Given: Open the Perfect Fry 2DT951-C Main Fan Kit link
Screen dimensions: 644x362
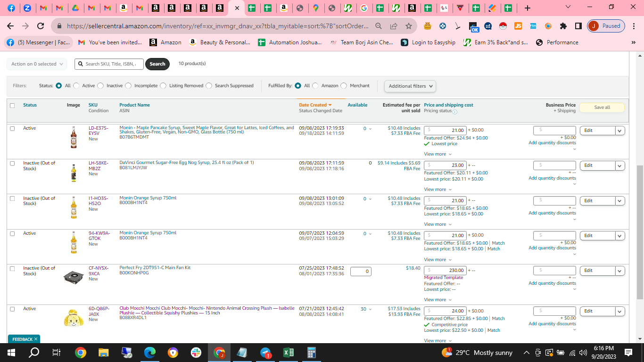Looking at the screenshot, I should point(155,268).
